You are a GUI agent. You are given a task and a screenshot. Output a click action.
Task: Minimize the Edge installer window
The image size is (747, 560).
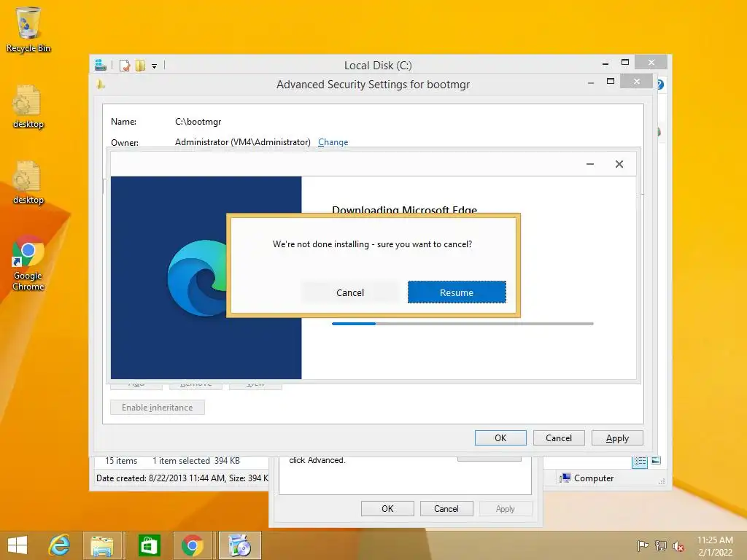(x=589, y=164)
